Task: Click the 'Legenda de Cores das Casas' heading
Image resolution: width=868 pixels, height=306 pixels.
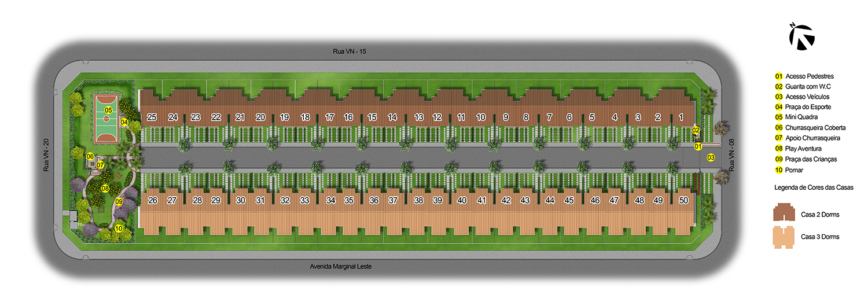Action: point(814,187)
